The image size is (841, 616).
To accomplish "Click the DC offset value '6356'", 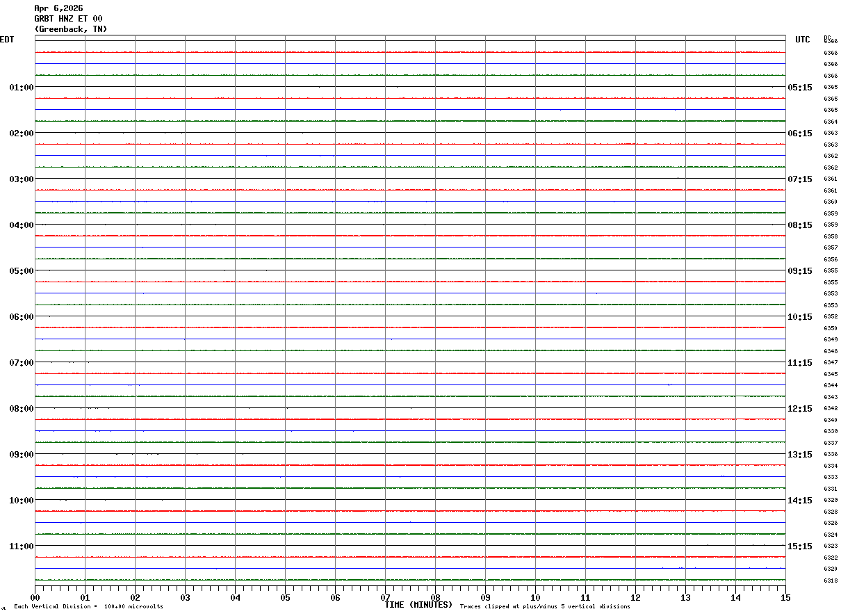I will (x=831, y=259).
